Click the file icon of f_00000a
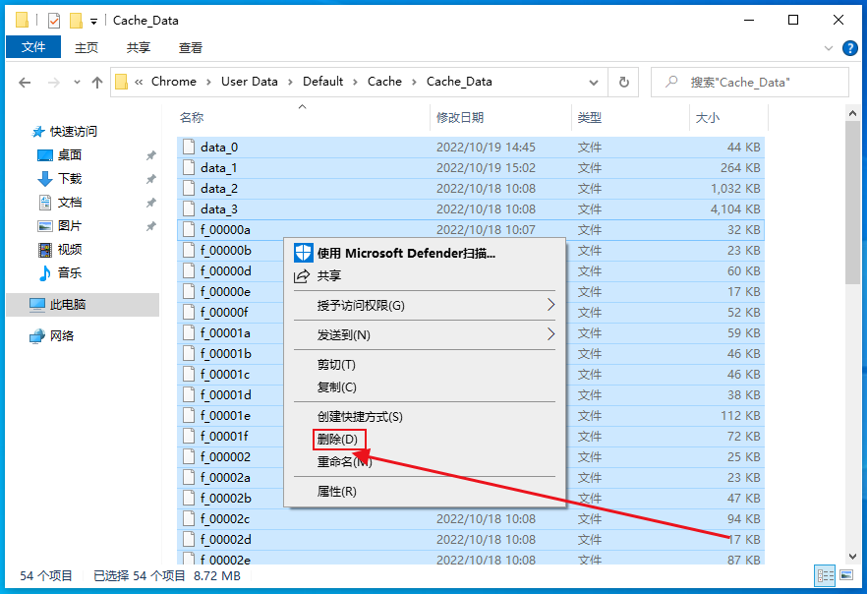Screen dimensions: 868x594 (189, 229)
